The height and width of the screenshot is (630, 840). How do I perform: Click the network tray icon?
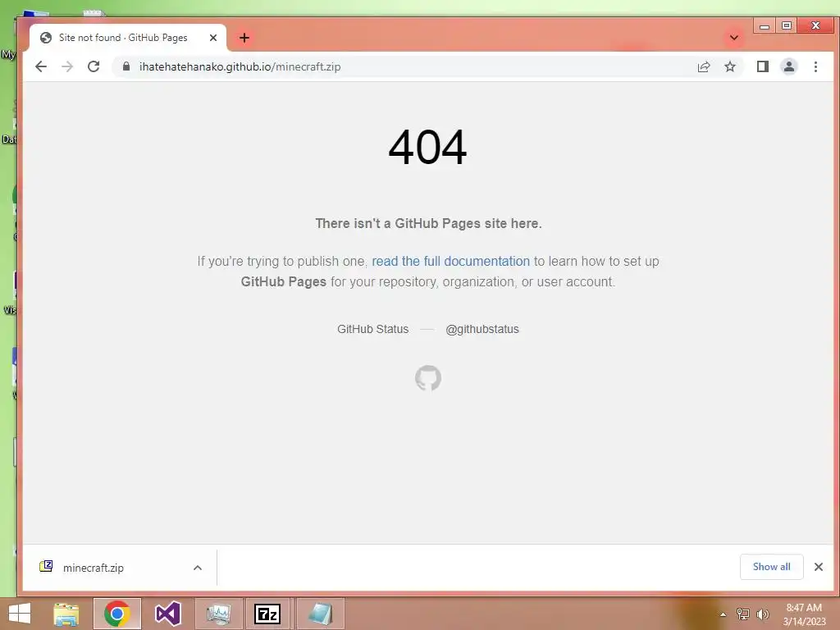point(743,614)
